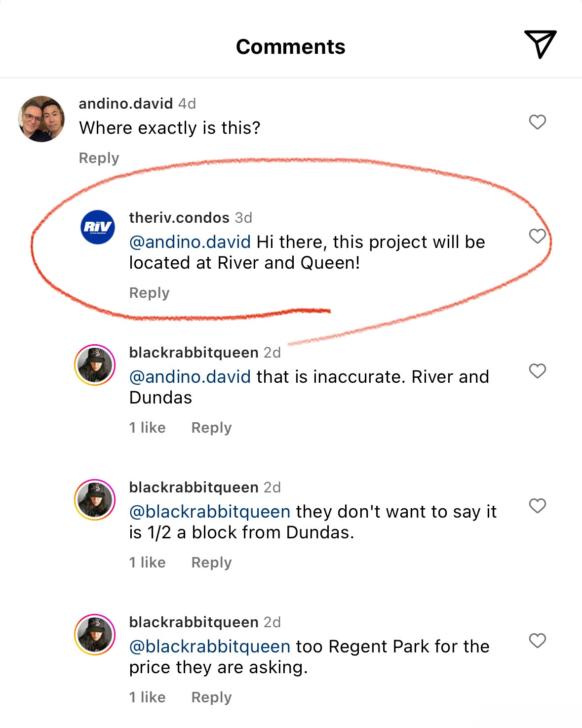Image resolution: width=582 pixels, height=728 pixels.
Task: Open theriv.condos RIV logo avatar
Action: pos(98,227)
